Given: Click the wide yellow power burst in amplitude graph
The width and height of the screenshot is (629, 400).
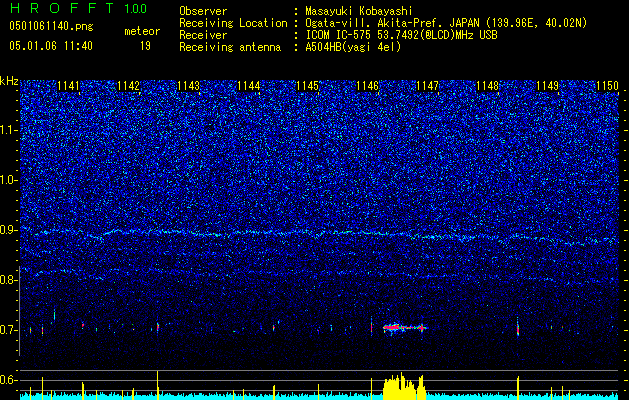Looking at the screenshot, I should pyautogui.click(x=404, y=387).
